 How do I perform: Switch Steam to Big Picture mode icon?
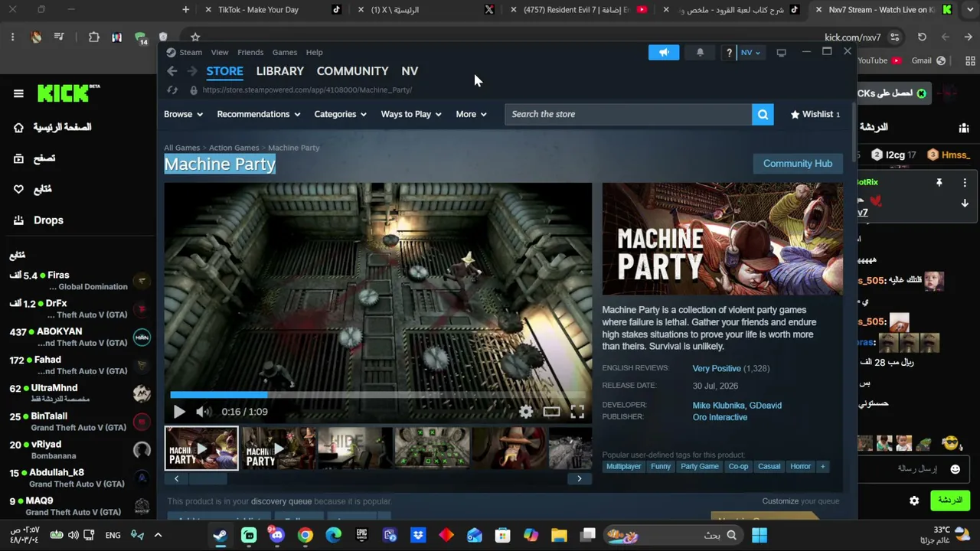coord(781,52)
